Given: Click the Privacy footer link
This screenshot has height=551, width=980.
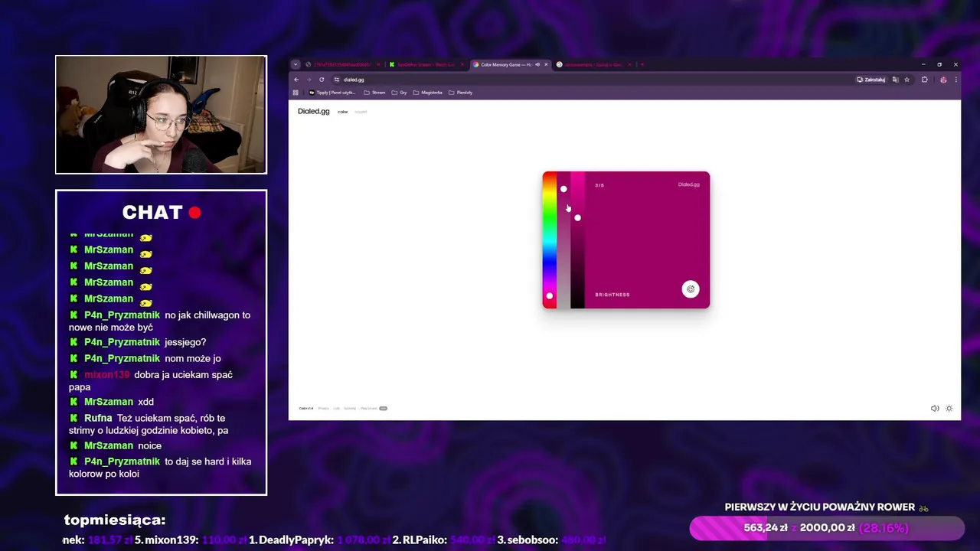Looking at the screenshot, I should (x=324, y=409).
